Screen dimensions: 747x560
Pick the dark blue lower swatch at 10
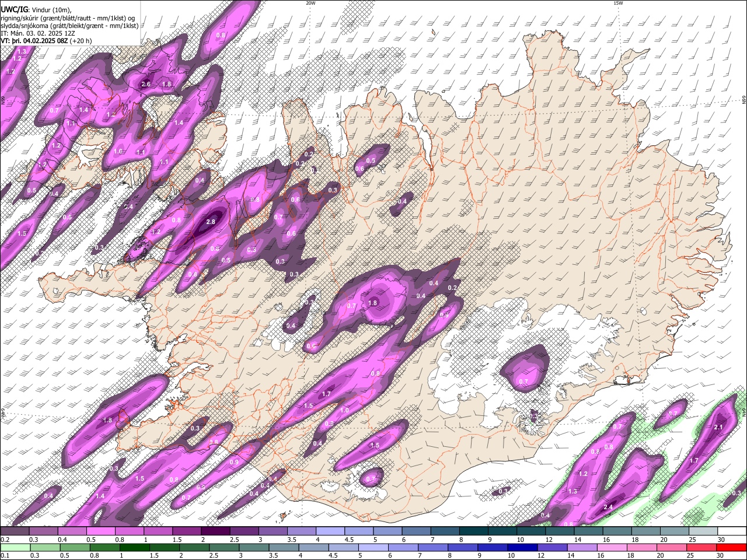tap(522, 547)
